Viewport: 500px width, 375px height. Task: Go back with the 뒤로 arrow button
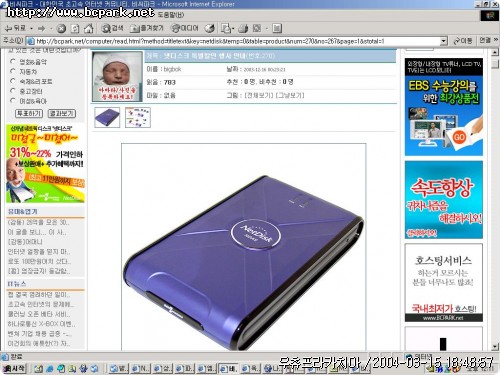(16, 29)
